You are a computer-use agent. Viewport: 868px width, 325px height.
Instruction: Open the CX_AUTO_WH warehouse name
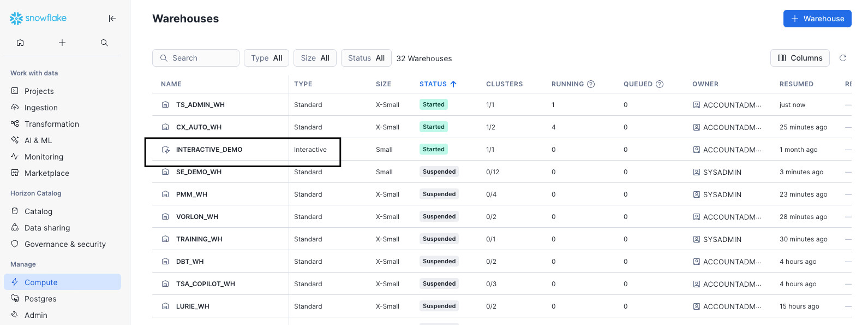(x=199, y=127)
